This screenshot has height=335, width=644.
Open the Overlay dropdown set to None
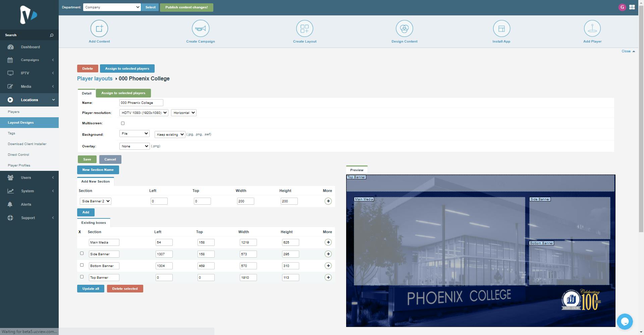coord(134,146)
